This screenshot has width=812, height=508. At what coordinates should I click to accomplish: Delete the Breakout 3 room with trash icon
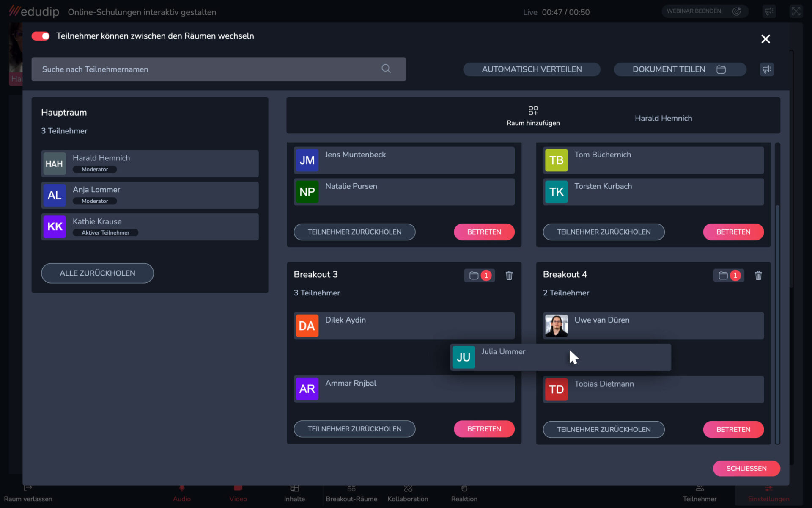509,276
